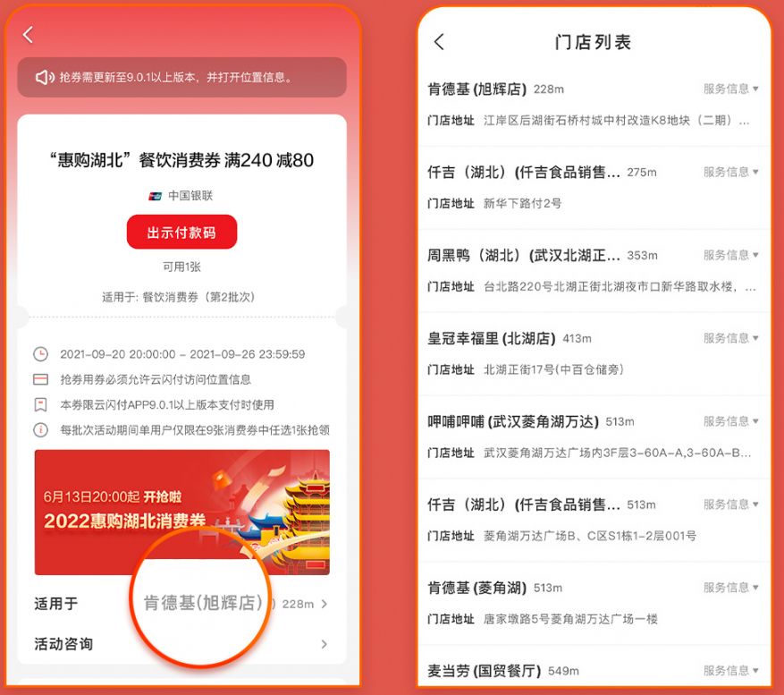Image resolution: width=784 pixels, height=695 pixels.
Task: Click the 出示付款码 button
Action: [181, 232]
